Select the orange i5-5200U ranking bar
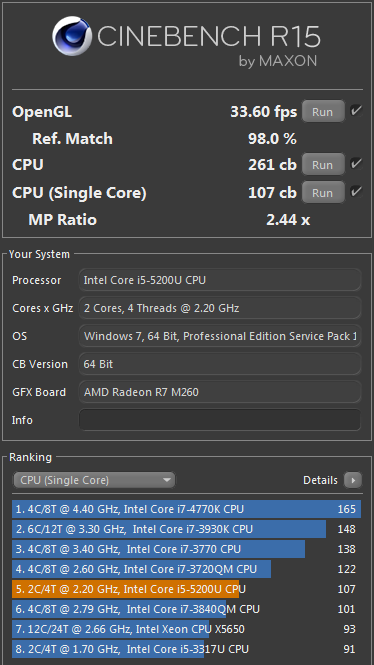 click(x=126, y=589)
